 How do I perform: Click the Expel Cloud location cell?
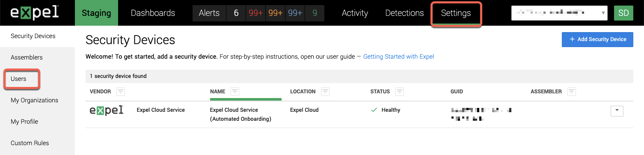[x=304, y=110]
